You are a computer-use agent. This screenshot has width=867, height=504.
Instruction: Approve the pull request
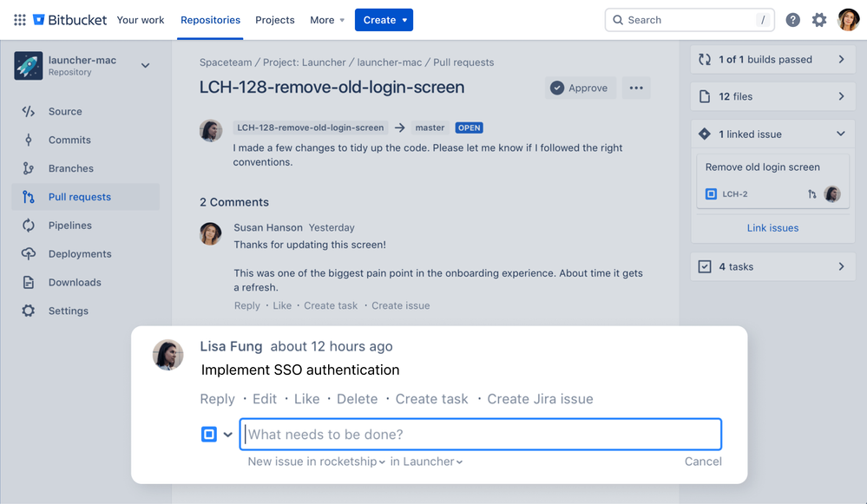[581, 88]
